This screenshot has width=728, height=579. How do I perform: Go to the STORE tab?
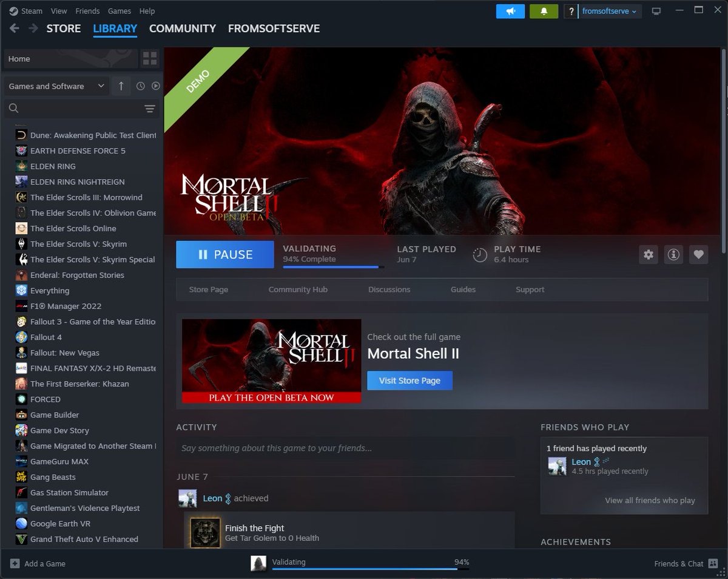click(64, 29)
